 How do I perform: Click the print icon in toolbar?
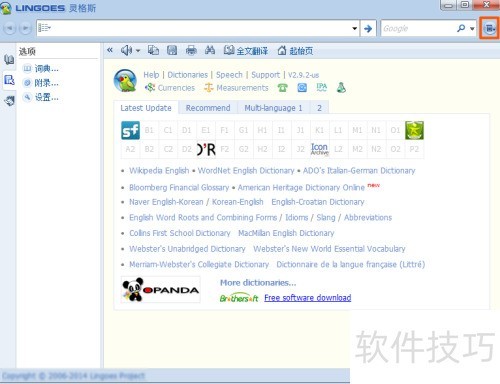191,50
